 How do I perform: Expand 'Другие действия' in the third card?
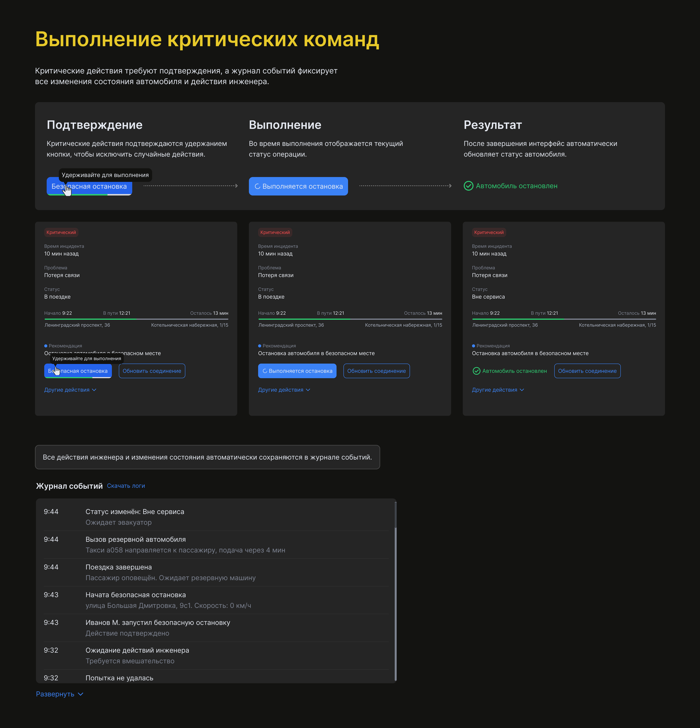coord(498,390)
